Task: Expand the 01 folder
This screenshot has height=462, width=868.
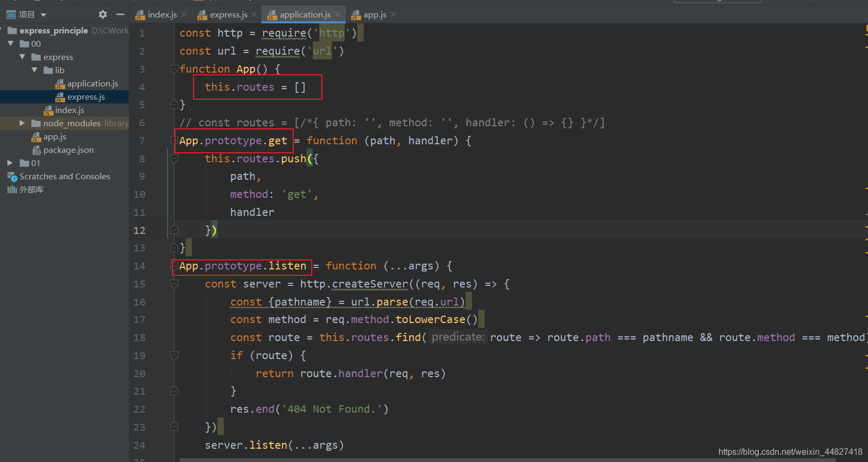Action: tap(10, 163)
